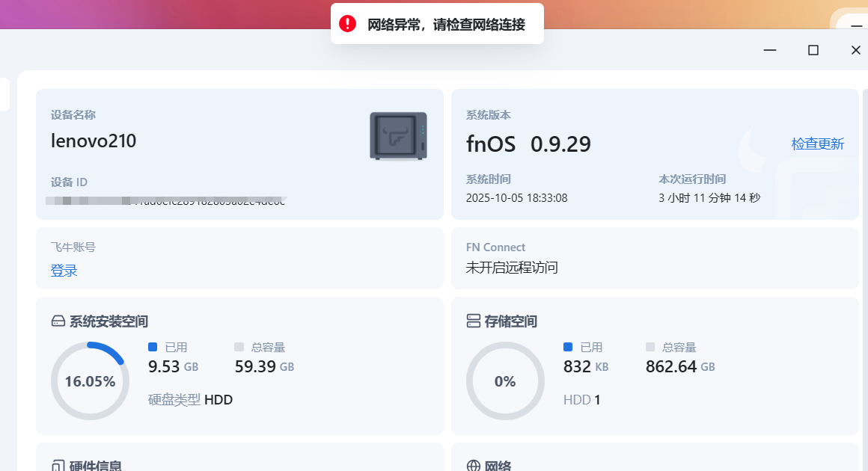Image resolution: width=868 pixels, height=471 pixels.
Task: Click the 硬盘类型 HDD text
Action: (190, 400)
